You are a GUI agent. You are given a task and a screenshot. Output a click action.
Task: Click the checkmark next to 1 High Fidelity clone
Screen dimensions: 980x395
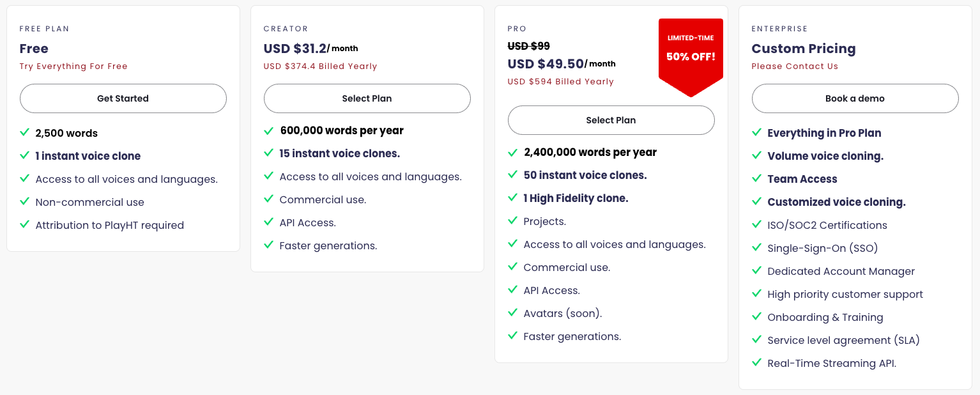[x=512, y=197]
